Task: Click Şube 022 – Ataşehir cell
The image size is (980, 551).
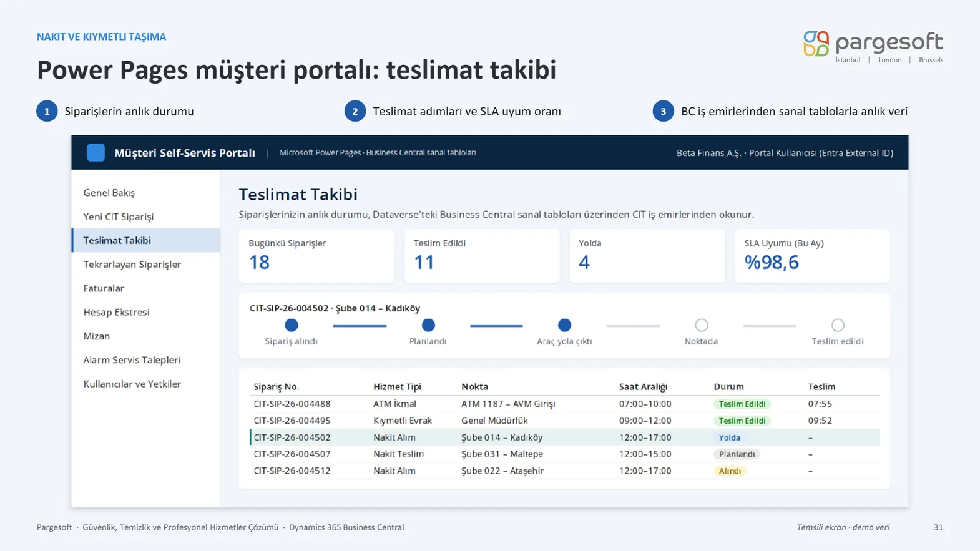Action: 502,471
